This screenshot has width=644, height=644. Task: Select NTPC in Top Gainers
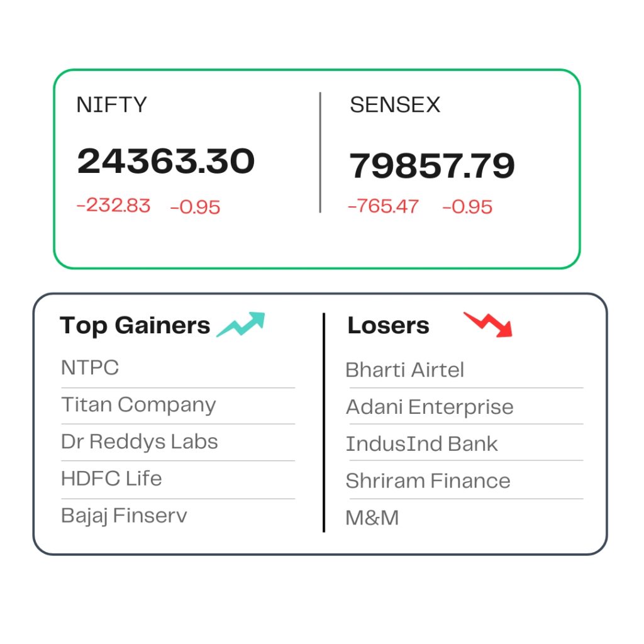(90, 367)
